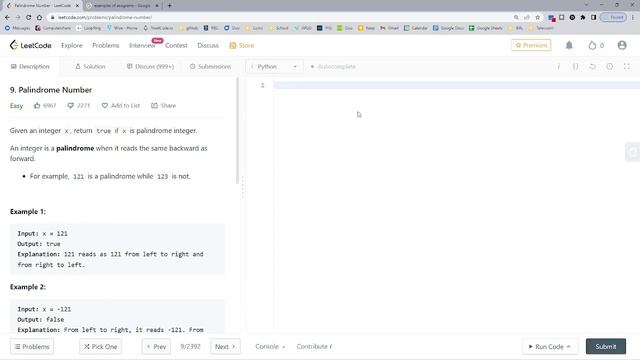The image size is (640, 360).
Task: Open Interview menu
Action: [x=142, y=45]
